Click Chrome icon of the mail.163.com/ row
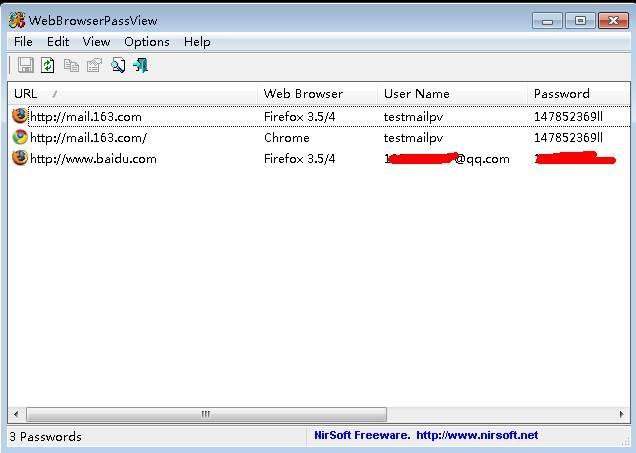The height and width of the screenshot is (453, 636). point(19,137)
